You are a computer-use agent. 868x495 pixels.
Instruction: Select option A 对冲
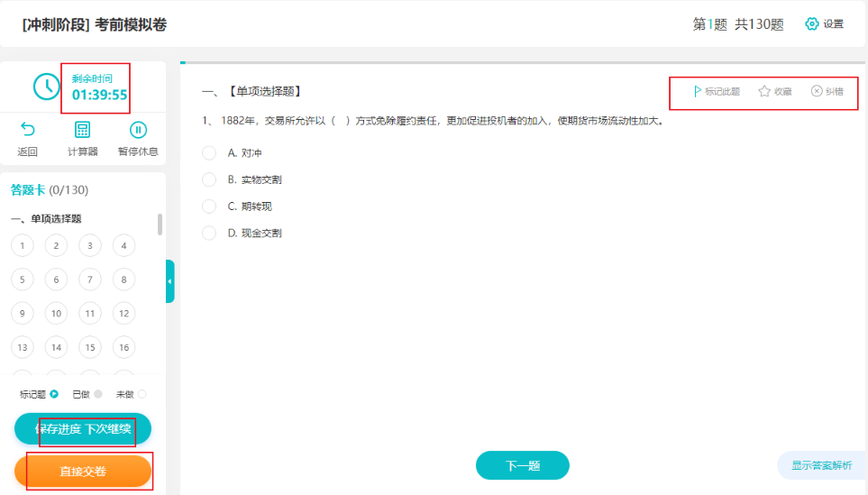coord(209,153)
